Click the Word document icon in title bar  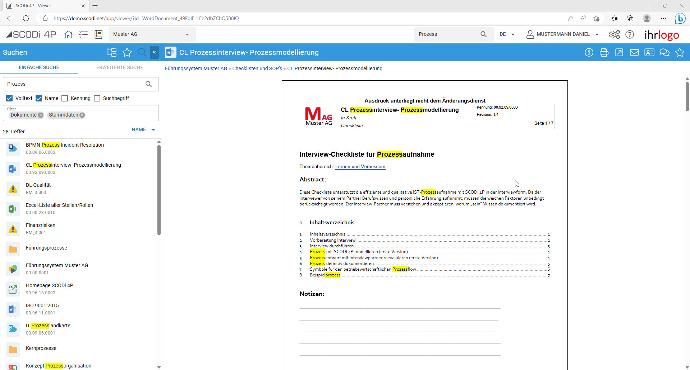click(170, 53)
